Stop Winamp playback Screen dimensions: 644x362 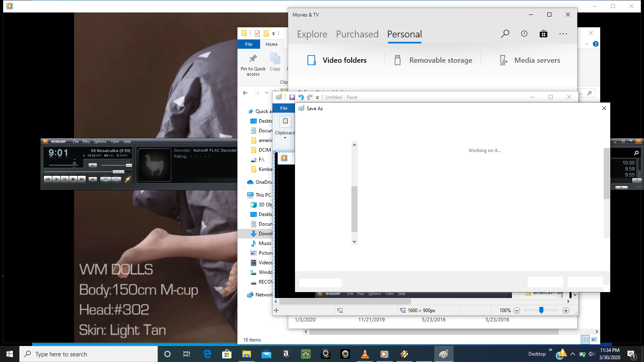point(73,179)
